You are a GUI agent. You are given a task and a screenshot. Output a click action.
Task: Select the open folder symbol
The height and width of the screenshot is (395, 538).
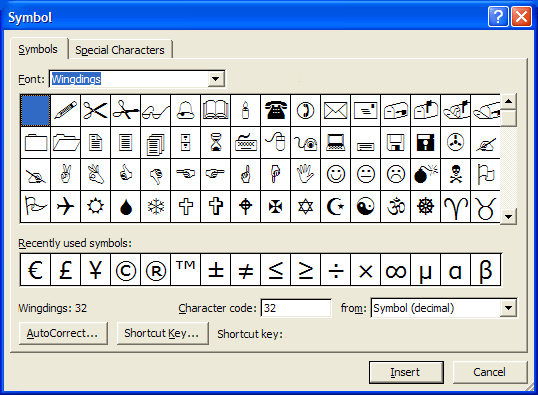[66, 142]
